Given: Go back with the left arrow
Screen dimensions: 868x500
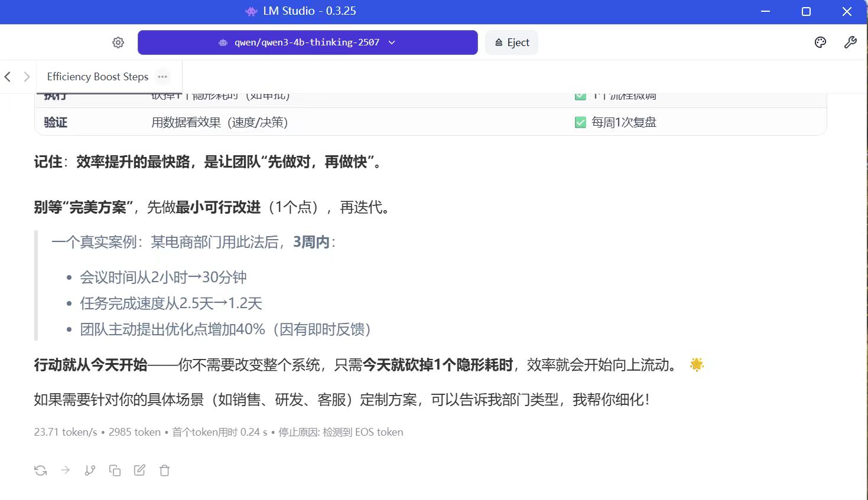Looking at the screenshot, I should click(x=8, y=77).
